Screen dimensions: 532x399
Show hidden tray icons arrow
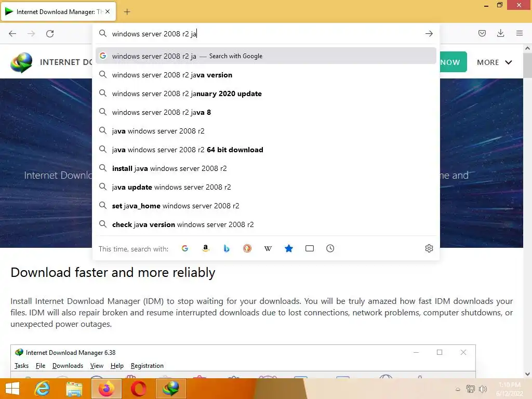pos(458,389)
